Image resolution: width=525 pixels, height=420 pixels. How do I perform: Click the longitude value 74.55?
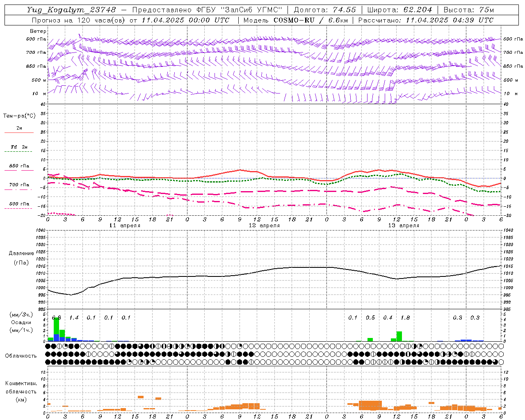click(x=344, y=10)
